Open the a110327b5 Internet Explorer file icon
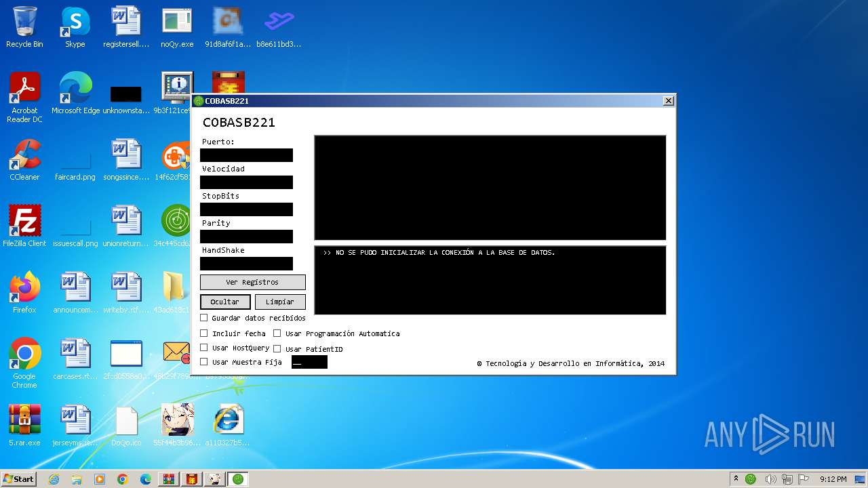Viewport: 868px width, 488px height. 228,425
